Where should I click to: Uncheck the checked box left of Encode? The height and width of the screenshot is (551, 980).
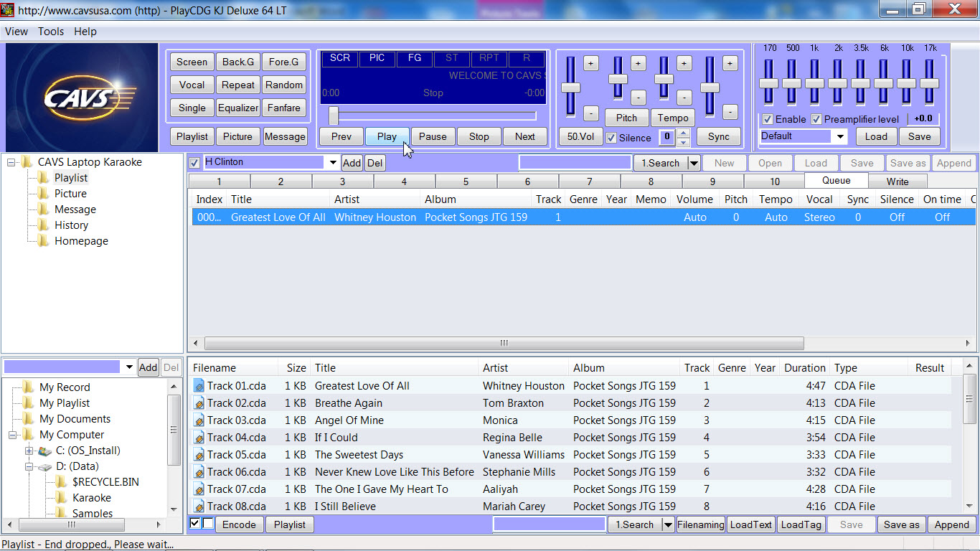[195, 524]
